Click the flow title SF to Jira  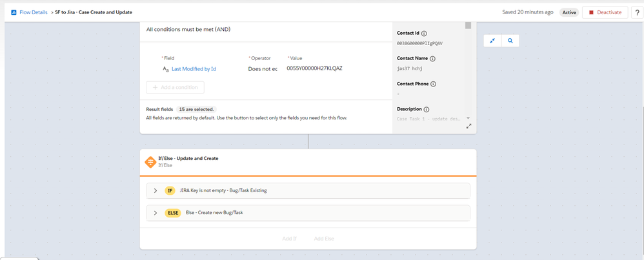(x=94, y=12)
